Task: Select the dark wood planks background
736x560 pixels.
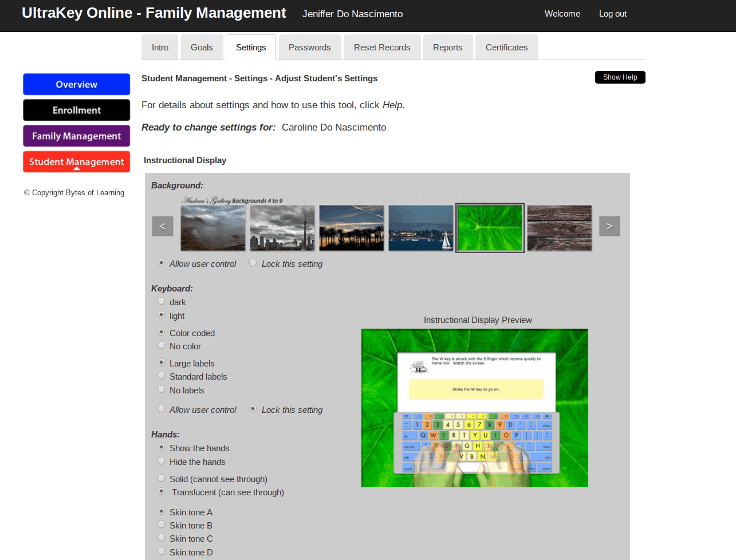Action: click(560, 228)
